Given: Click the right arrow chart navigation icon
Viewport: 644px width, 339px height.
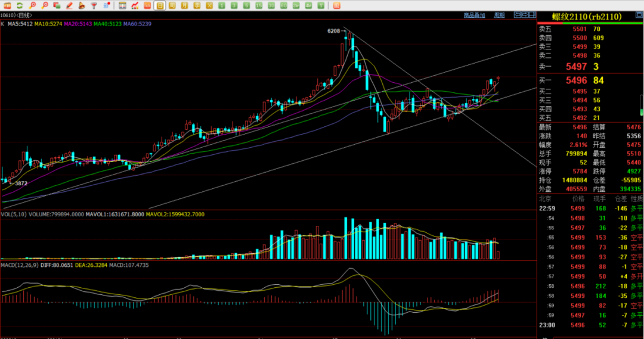Looking at the screenshot, I should tap(525, 15).
